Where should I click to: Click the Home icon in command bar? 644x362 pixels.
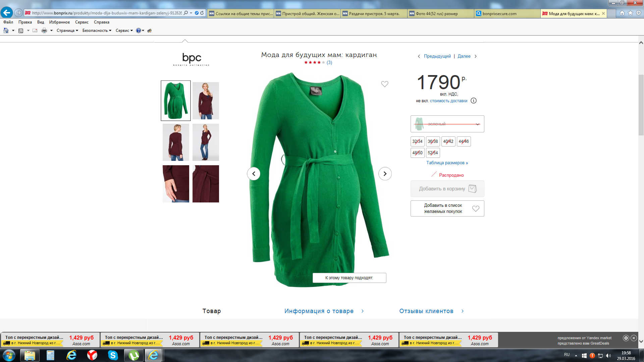point(6,31)
